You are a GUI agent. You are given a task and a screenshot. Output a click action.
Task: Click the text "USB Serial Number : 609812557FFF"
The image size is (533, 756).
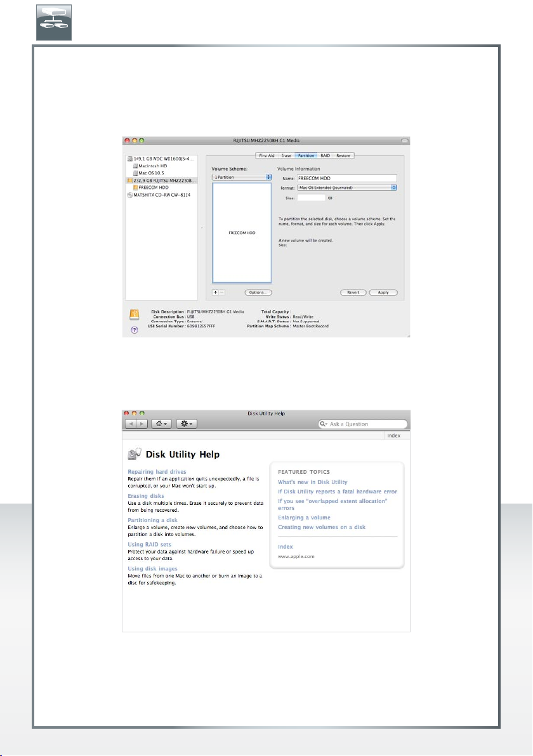pyautogui.click(x=181, y=326)
